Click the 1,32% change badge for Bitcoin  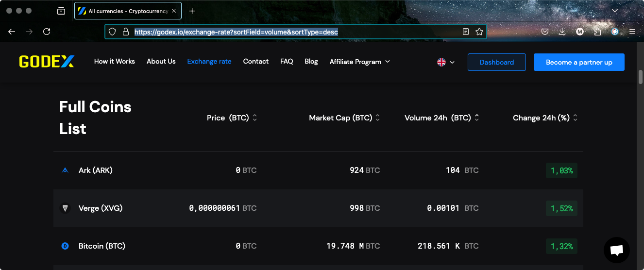[561, 246]
